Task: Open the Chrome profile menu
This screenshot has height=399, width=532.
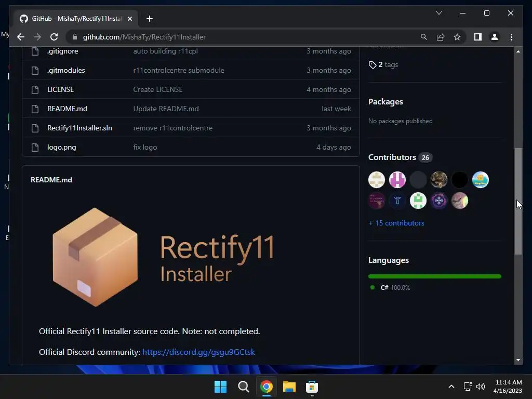Action: 495,37
